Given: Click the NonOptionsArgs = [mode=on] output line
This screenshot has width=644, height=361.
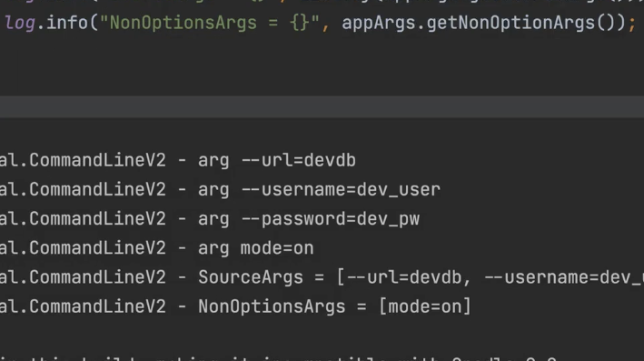Looking at the screenshot, I should tap(236, 306).
